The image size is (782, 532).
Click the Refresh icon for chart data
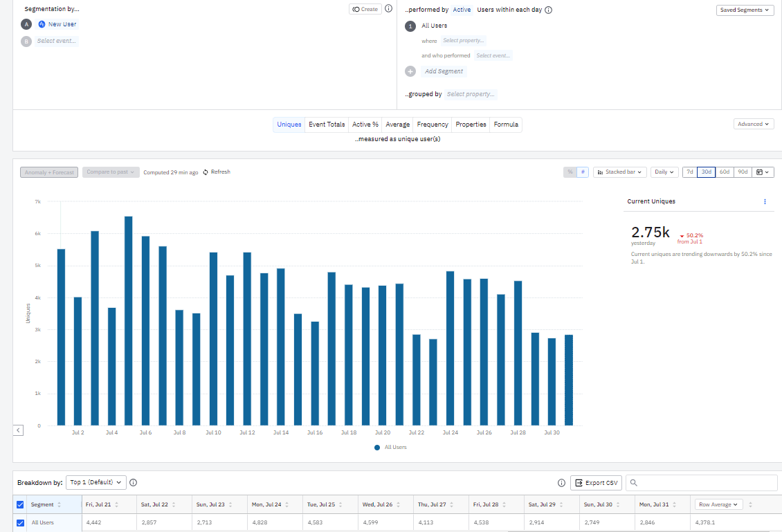(206, 172)
